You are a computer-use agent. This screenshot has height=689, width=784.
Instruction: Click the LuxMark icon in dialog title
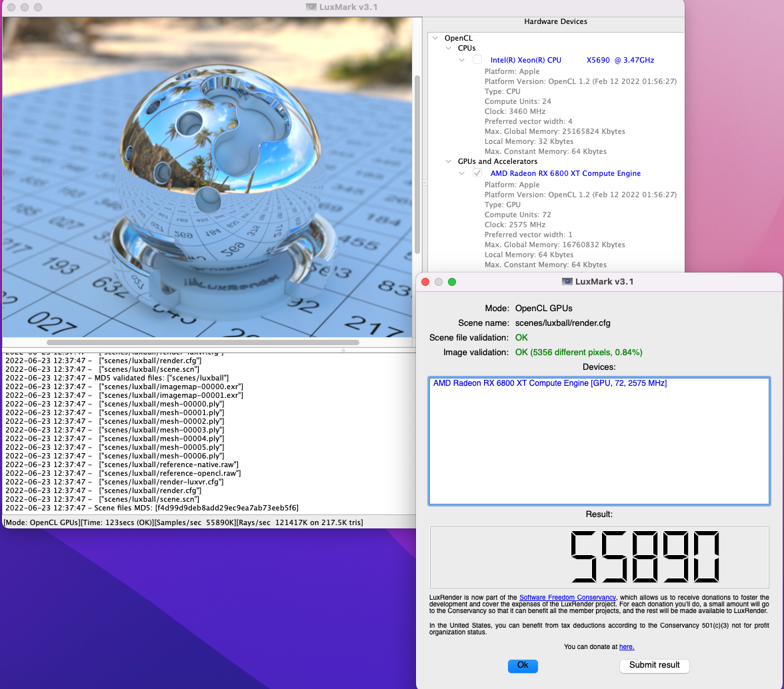(567, 282)
